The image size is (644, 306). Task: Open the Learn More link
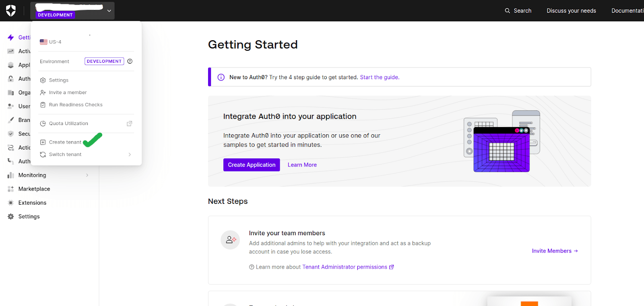(x=302, y=165)
